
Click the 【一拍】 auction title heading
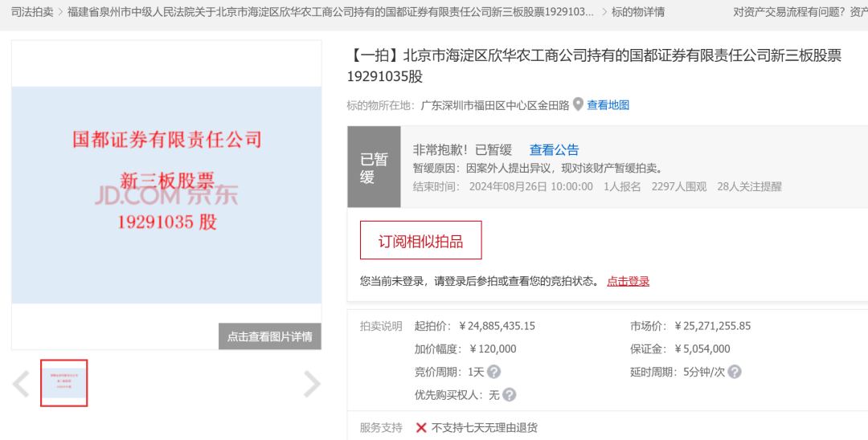coord(595,66)
